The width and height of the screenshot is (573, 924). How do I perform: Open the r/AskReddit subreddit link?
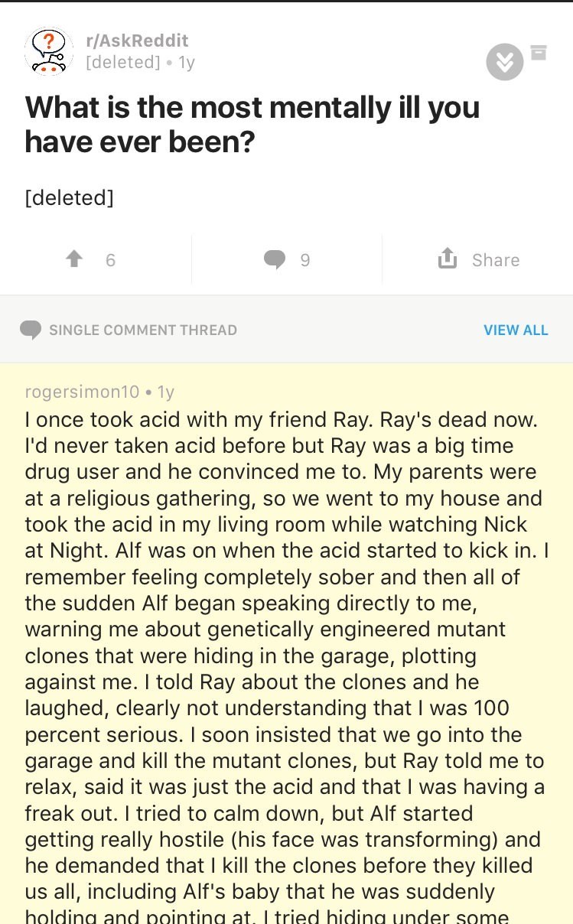(137, 41)
